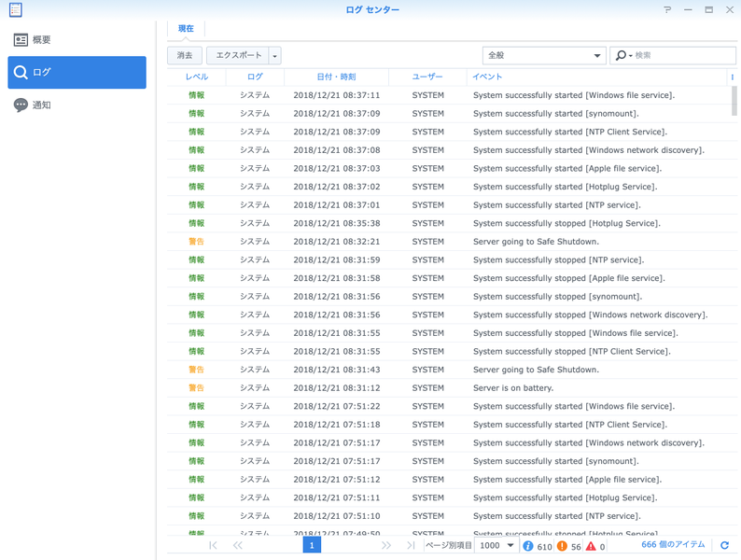The image size is (741, 560).
Task: Click the 消去 clear button
Action: coord(185,56)
